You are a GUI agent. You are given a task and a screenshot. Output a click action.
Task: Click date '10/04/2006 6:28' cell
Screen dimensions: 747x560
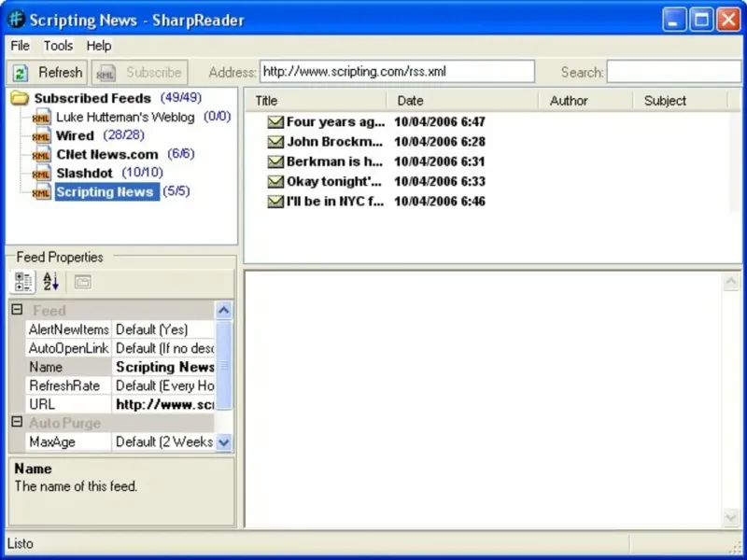(x=440, y=142)
